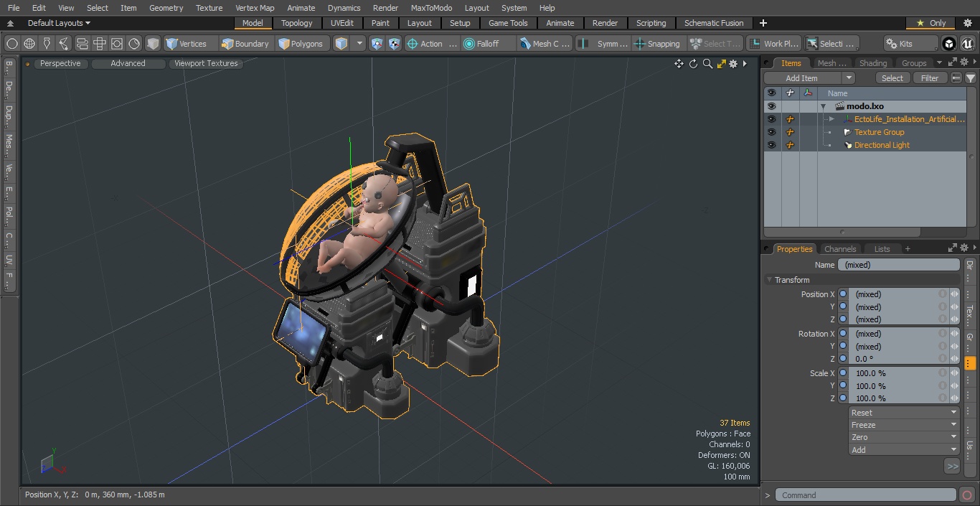The image size is (980, 506).
Task: Open Reset dropdown in Properties
Action: click(904, 413)
